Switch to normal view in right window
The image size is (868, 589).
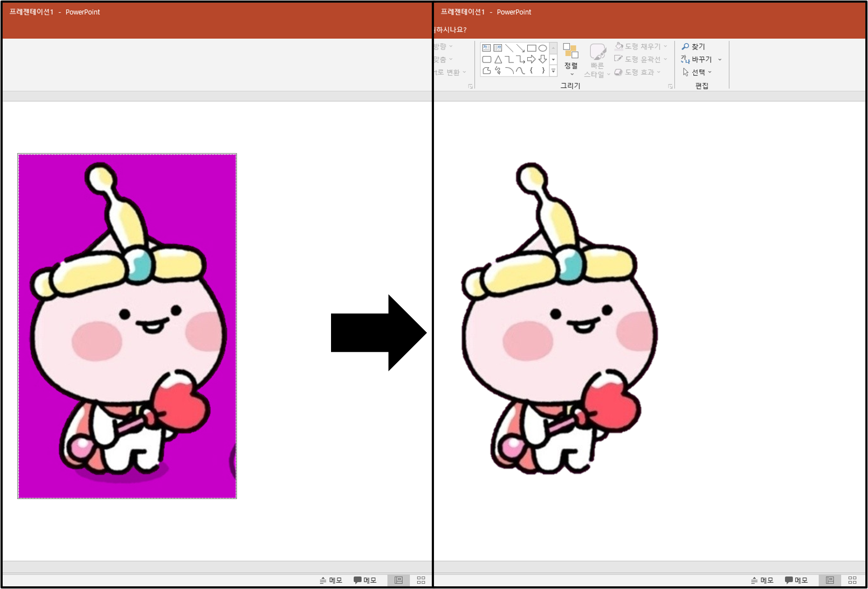(x=830, y=580)
